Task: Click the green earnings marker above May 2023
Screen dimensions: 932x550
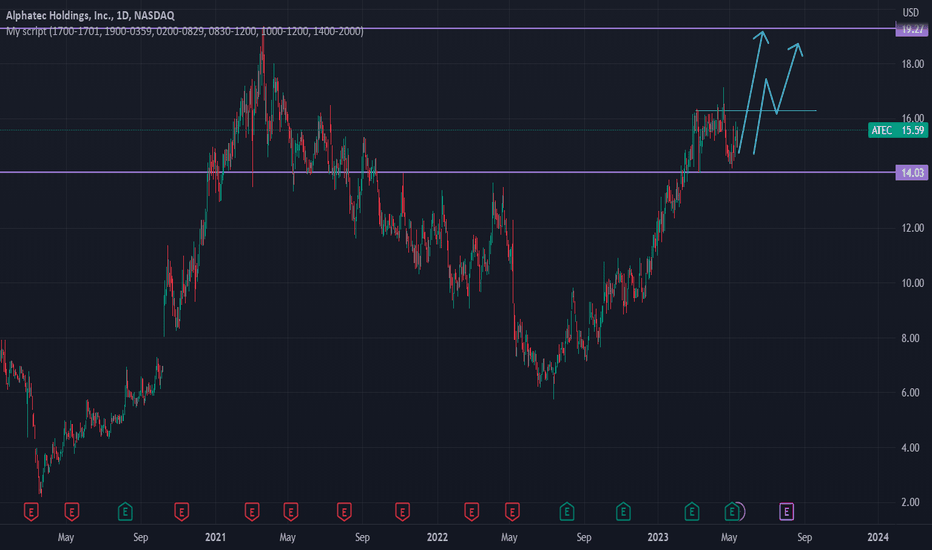Action: pyautogui.click(x=732, y=511)
